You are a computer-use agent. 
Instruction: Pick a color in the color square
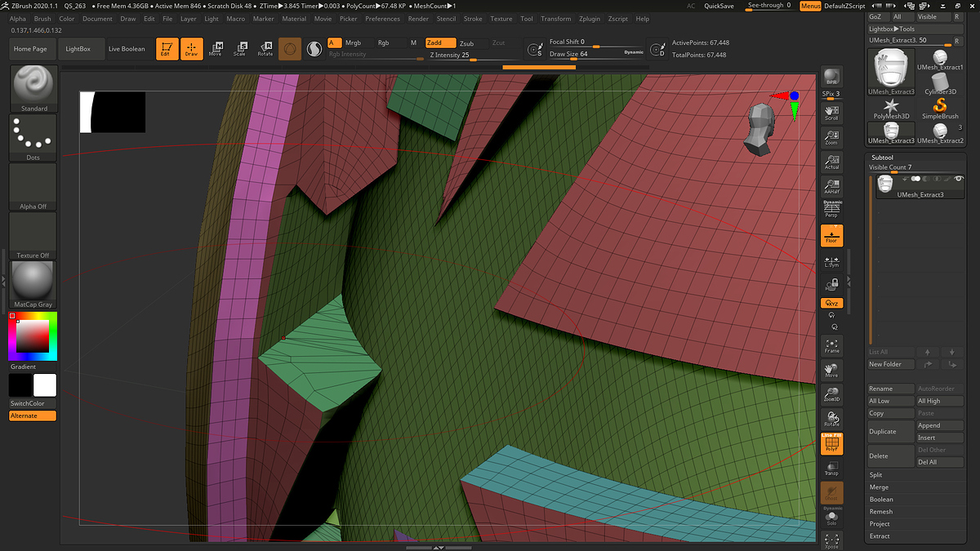[33, 335]
